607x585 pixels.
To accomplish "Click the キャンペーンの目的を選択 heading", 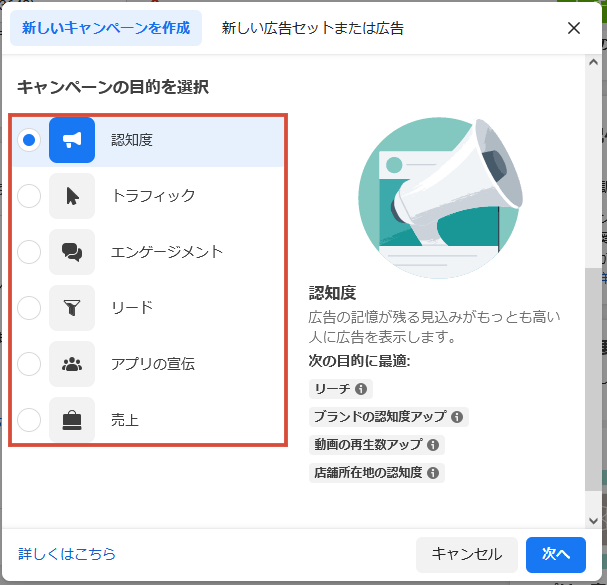I will coord(113,87).
